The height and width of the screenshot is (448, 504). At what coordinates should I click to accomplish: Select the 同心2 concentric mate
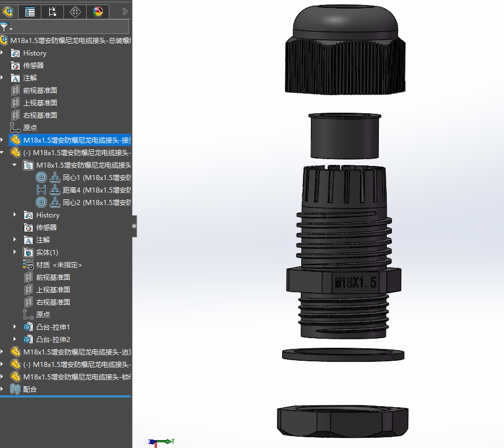point(96,203)
